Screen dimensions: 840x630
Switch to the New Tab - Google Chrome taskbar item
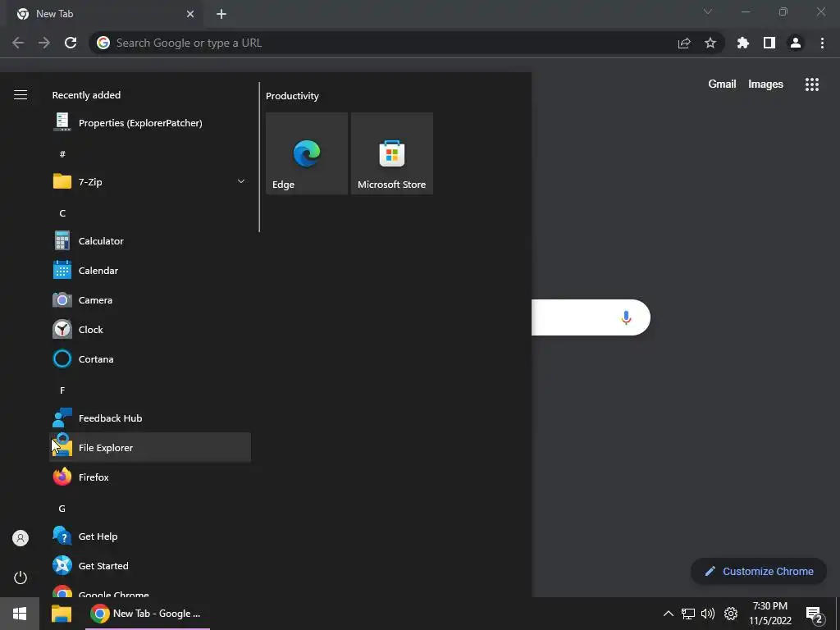(148, 614)
